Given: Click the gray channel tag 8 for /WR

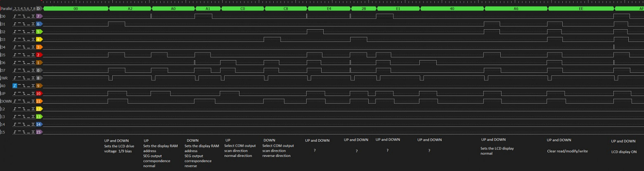Looking at the screenshot, I should point(39,78).
